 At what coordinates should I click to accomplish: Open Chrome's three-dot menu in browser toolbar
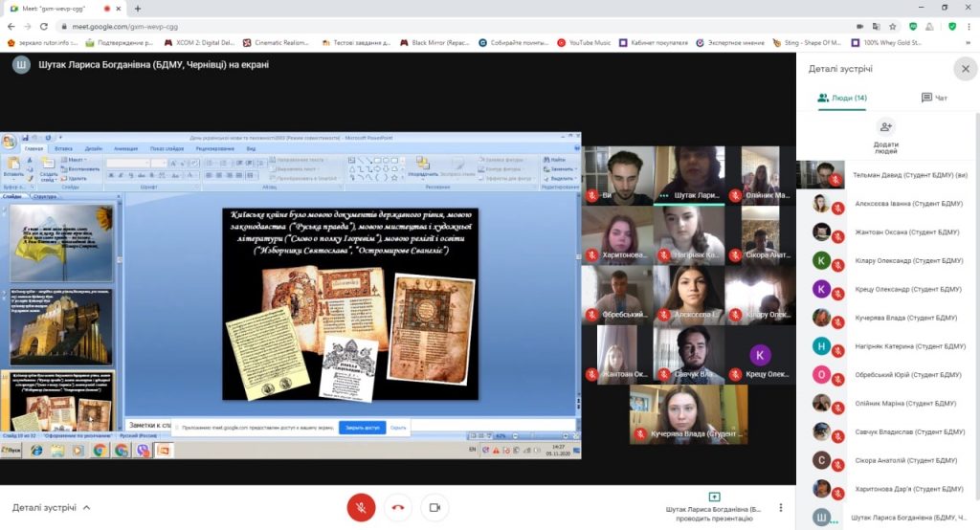pos(969,26)
